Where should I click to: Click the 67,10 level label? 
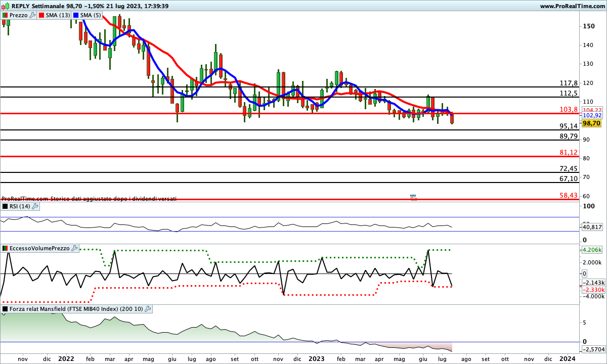(569, 179)
